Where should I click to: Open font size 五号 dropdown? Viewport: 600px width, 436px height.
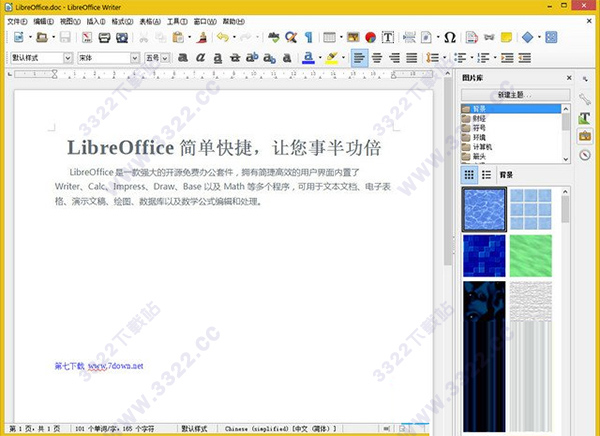coord(165,58)
